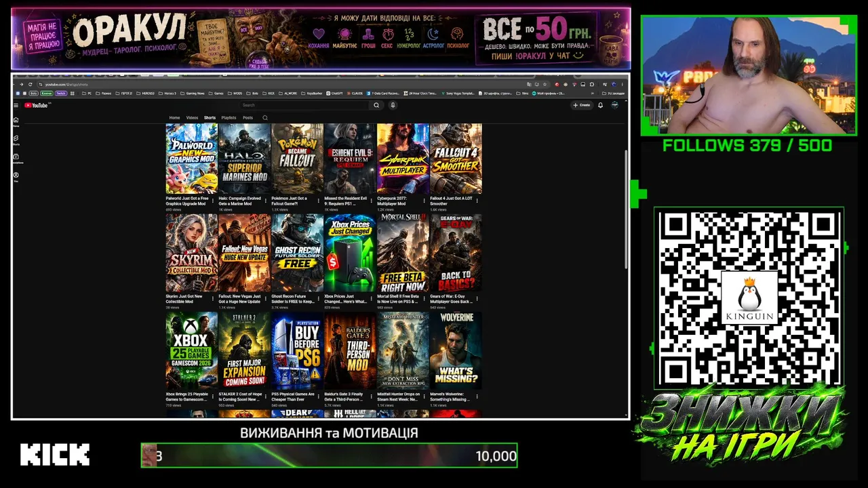Open options for Fallout 4 Smoother short
Viewport: 868px width, 488px height.
pos(477,201)
